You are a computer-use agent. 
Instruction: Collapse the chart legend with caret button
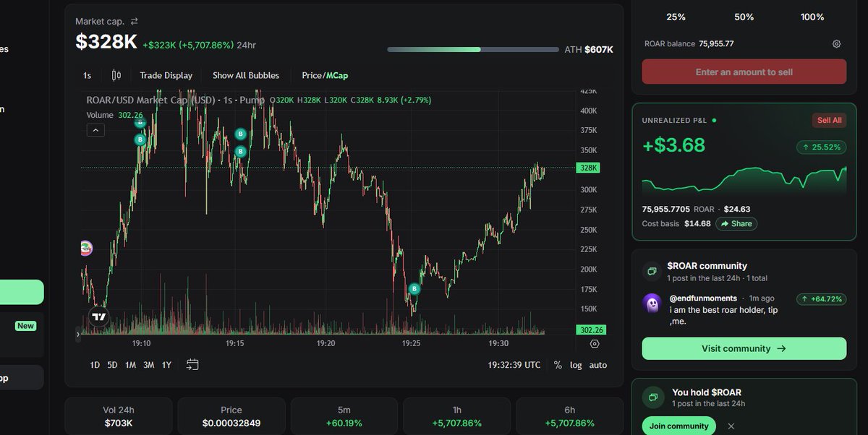(x=95, y=130)
